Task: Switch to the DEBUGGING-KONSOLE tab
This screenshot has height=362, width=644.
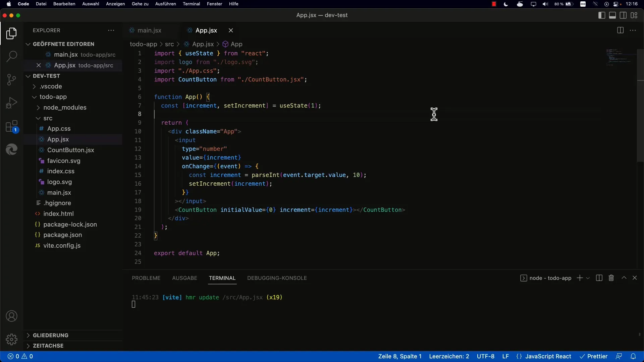Action: 277,278
